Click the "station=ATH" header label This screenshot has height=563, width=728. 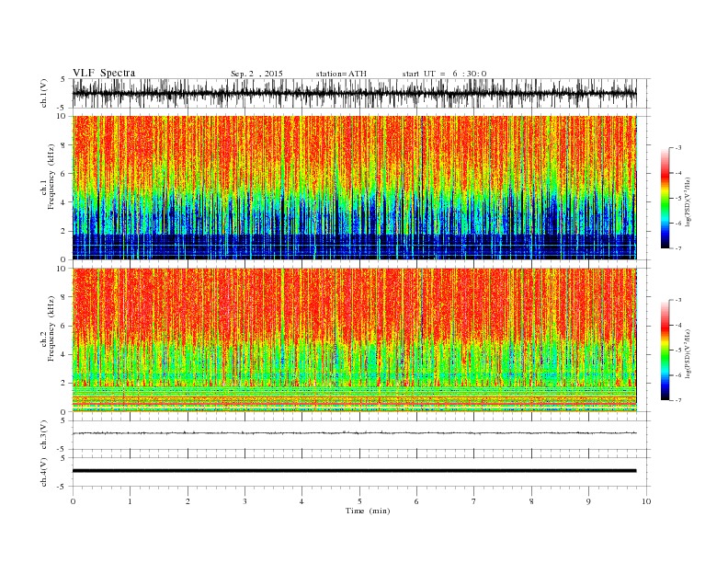341,74
